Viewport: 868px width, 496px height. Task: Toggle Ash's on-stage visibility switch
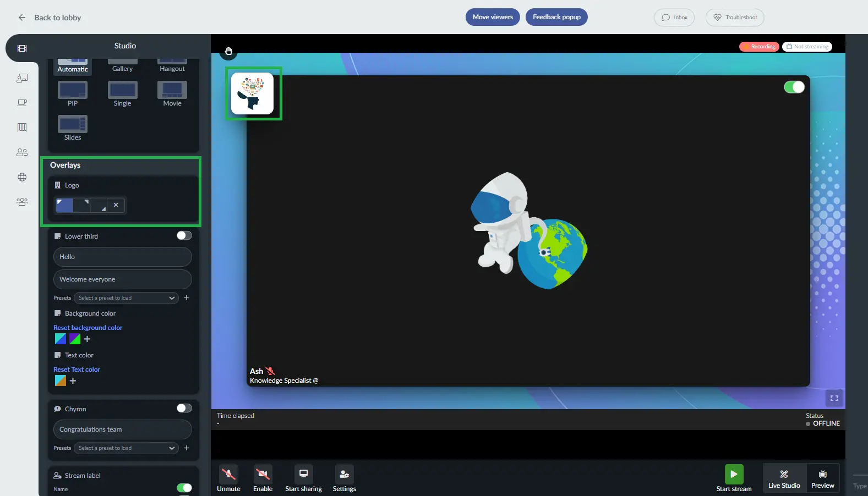794,87
